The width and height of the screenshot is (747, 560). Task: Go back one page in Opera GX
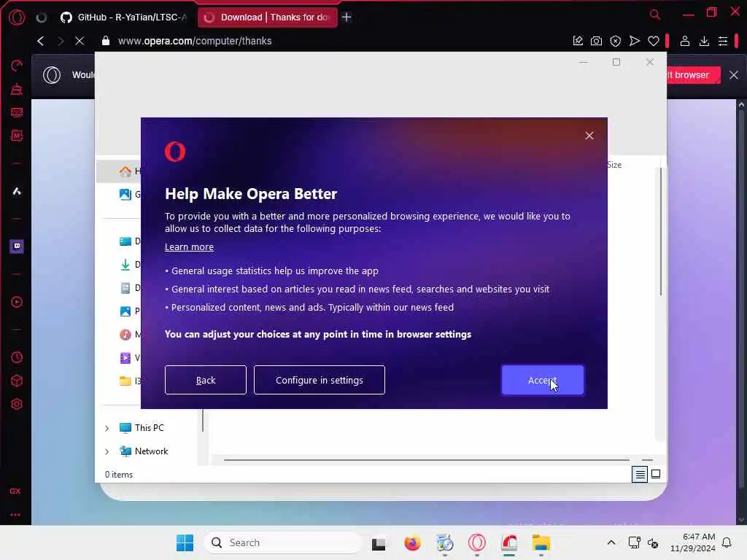pyautogui.click(x=41, y=41)
